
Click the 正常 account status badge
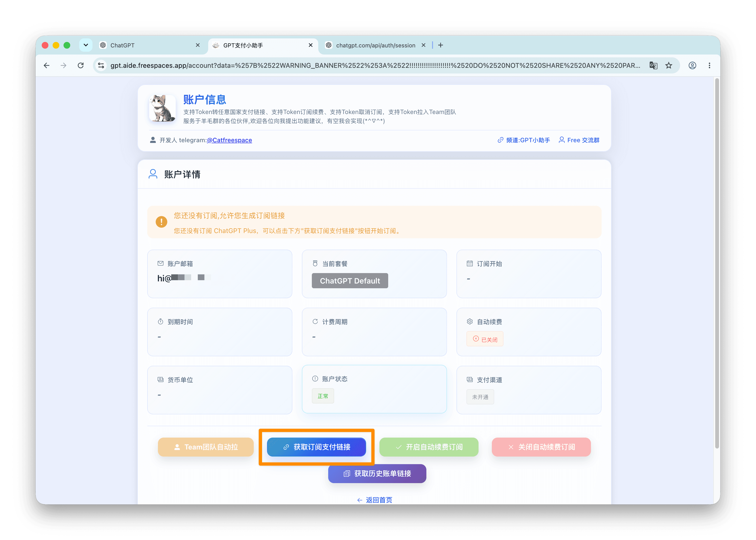point(323,396)
